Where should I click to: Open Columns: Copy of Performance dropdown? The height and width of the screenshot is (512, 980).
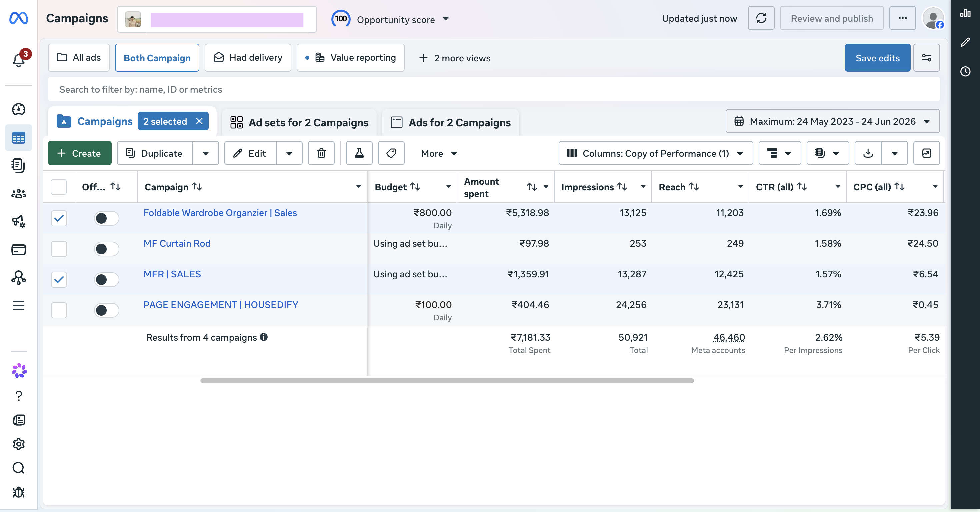click(x=655, y=153)
